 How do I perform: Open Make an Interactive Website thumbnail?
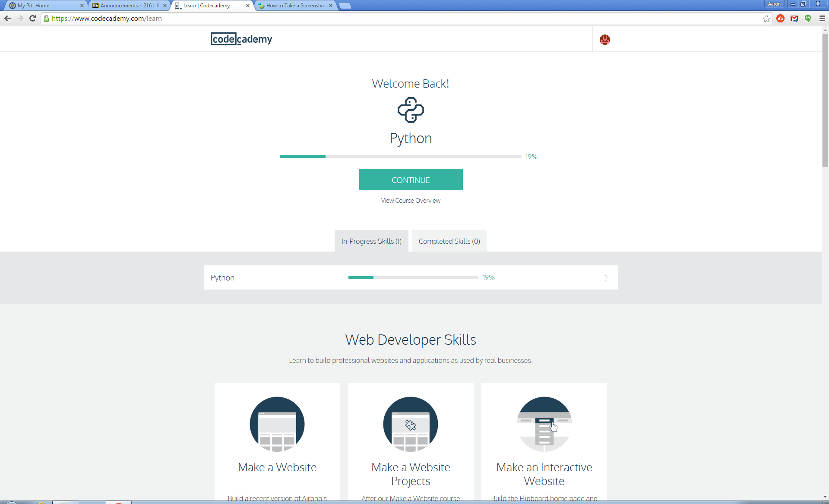(x=544, y=424)
